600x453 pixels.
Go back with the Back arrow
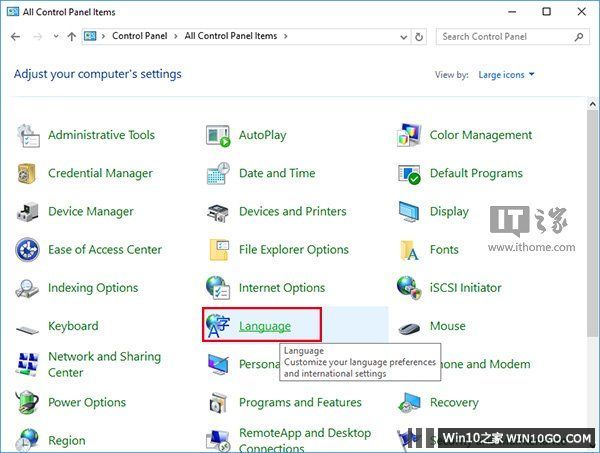(x=16, y=37)
